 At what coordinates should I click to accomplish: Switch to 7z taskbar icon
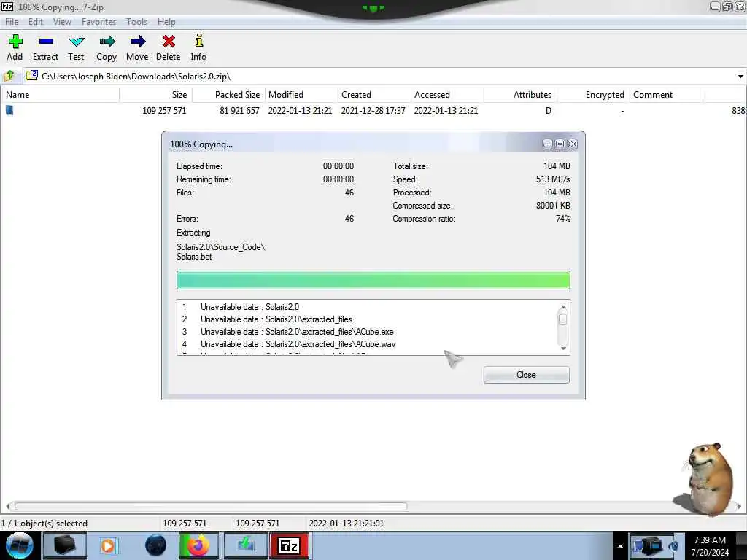pos(290,545)
